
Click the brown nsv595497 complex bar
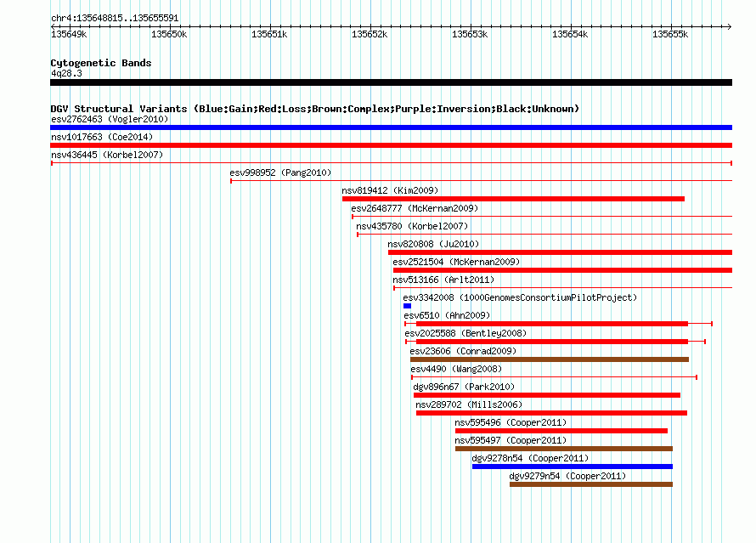pyautogui.click(x=564, y=449)
